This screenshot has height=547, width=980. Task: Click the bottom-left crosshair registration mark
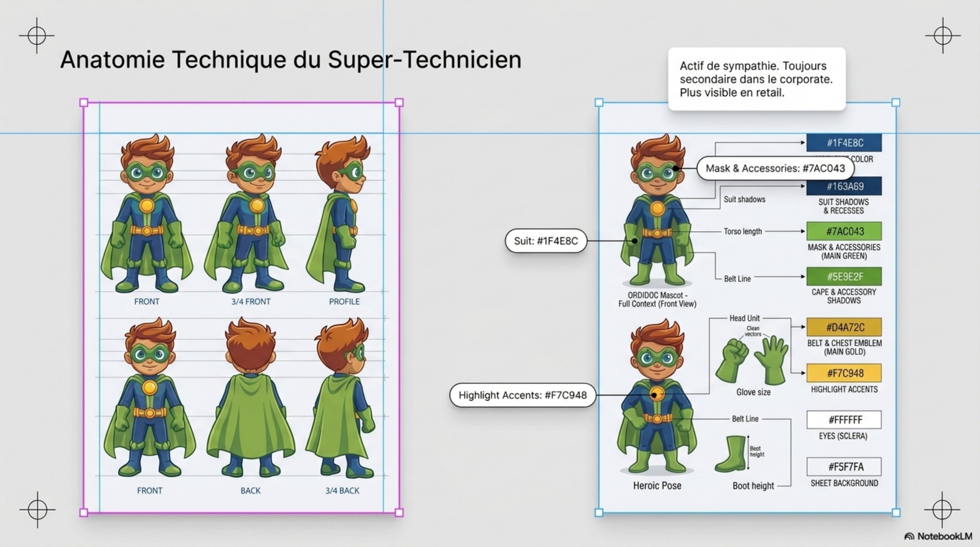[37, 510]
